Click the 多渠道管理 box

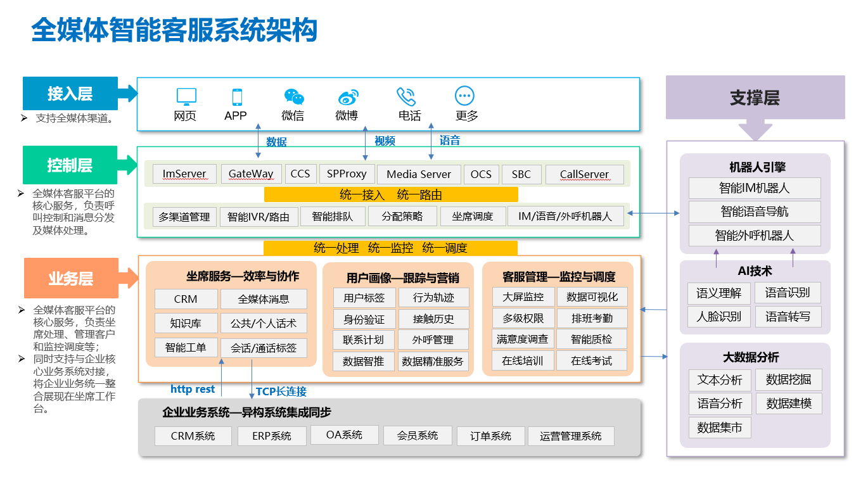tap(184, 217)
